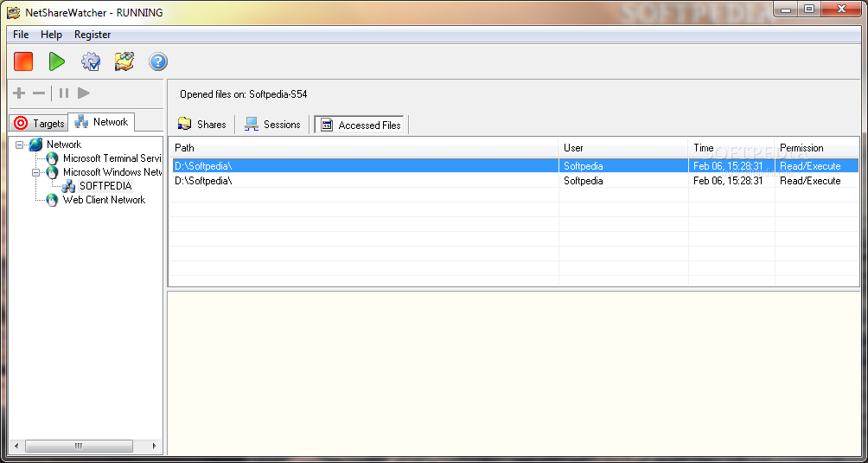Screen dimensions: 868x463
Task: Click Read/Execute permission in second row
Action: [810, 181]
